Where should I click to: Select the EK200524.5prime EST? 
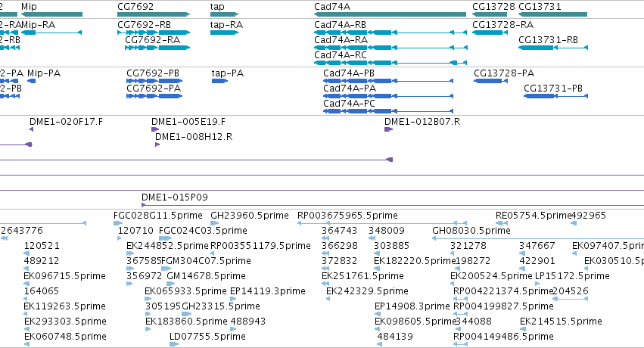click(453, 284)
